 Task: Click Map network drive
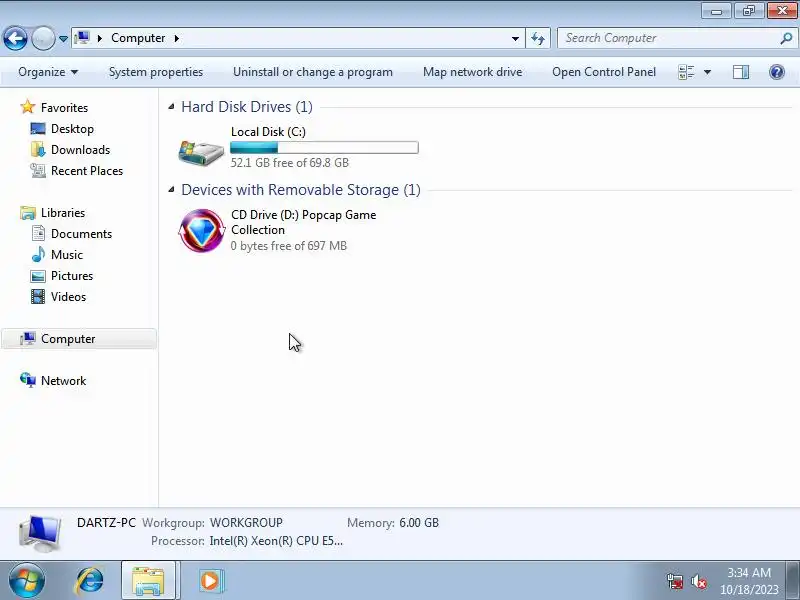tap(472, 72)
